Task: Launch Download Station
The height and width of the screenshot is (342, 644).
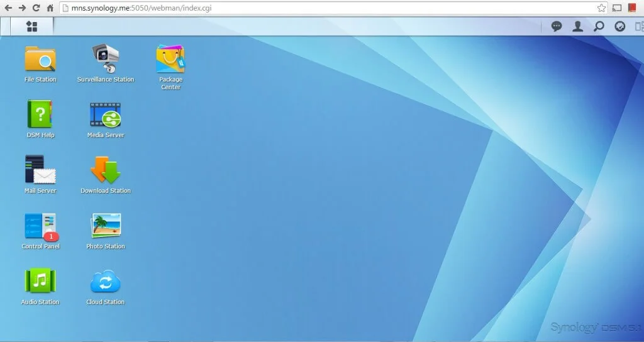Action: [x=105, y=170]
